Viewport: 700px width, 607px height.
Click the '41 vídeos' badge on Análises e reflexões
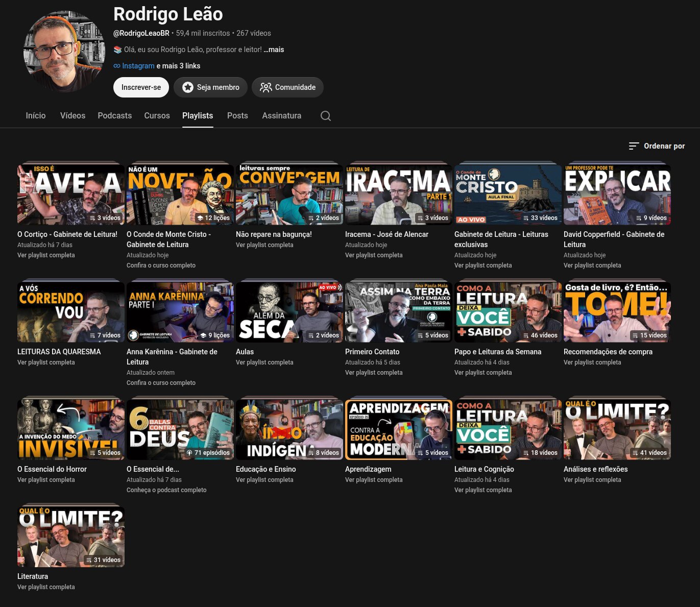coord(649,453)
